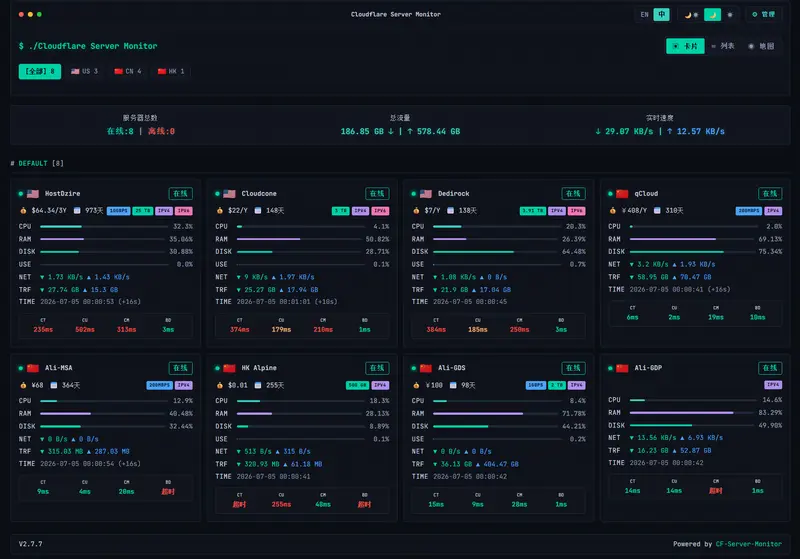Click 在线 badge on Dedirock card
Viewport: 800px width, 559px height.
click(x=573, y=194)
